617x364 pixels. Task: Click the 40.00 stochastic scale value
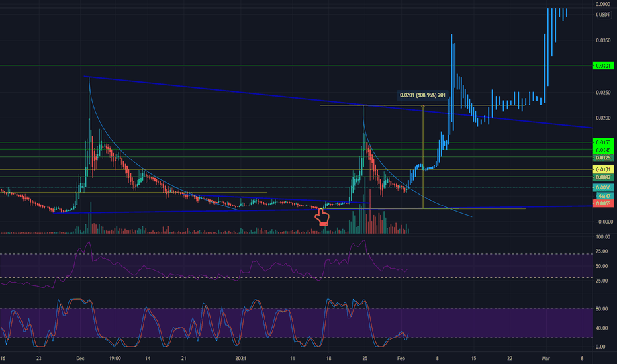tap(602, 328)
